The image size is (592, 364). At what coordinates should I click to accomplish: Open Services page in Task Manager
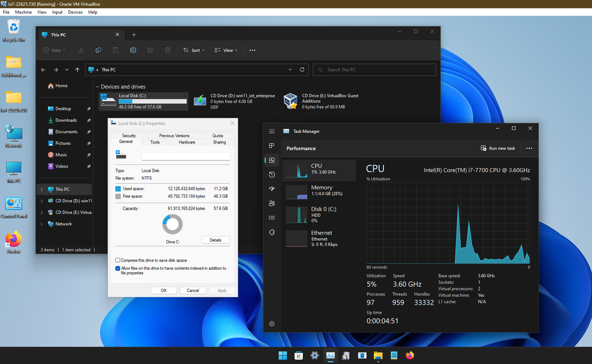pyautogui.click(x=272, y=232)
